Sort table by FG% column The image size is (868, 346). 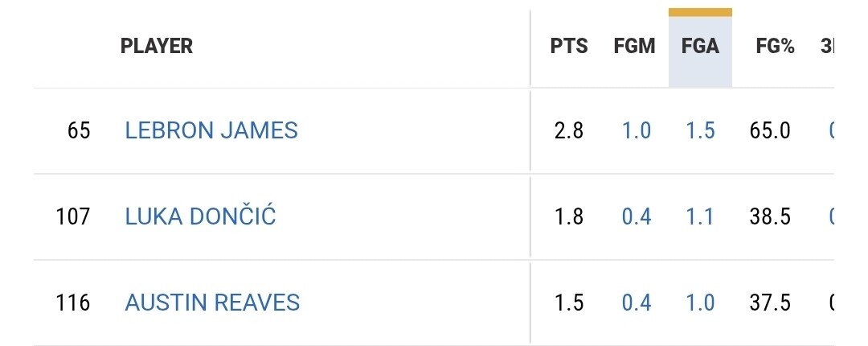775,47
